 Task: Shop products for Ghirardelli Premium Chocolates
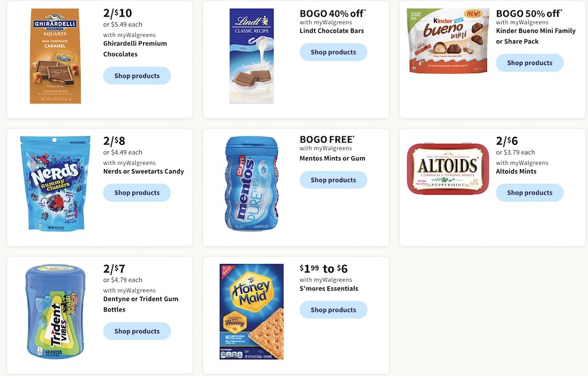tap(137, 76)
